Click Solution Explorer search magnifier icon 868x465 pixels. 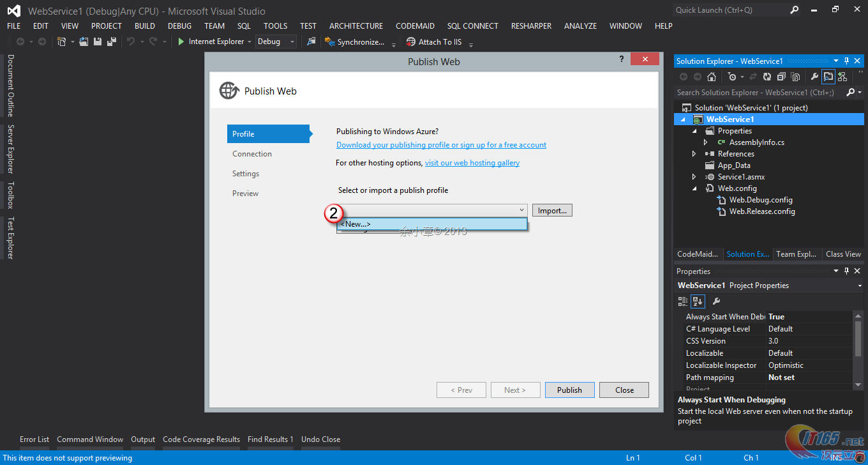(x=850, y=93)
